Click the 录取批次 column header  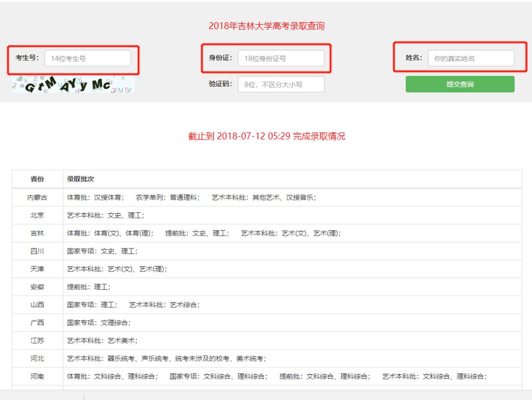point(80,179)
